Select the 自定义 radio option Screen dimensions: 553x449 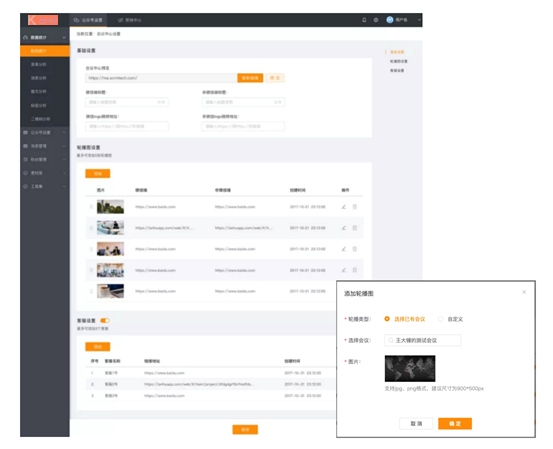click(x=440, y=319)
